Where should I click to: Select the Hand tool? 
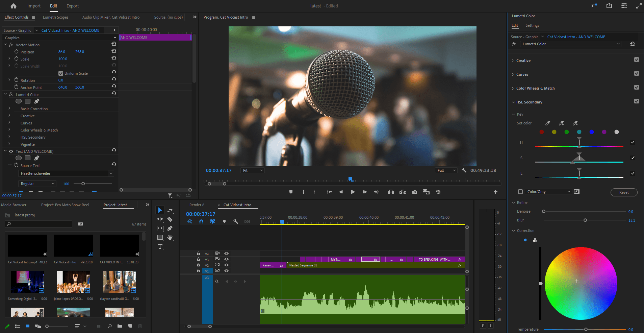(170, 237)
